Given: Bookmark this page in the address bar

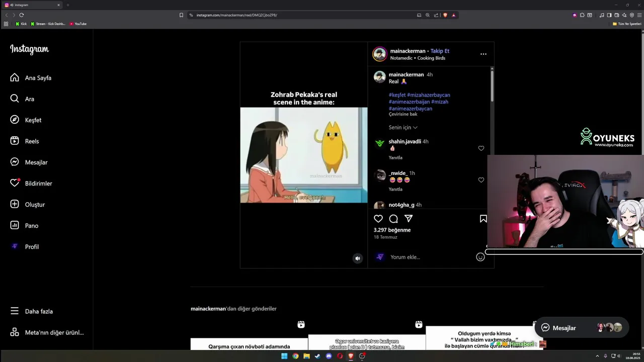Looking at the screenshot, I should (x=181, y=15).
